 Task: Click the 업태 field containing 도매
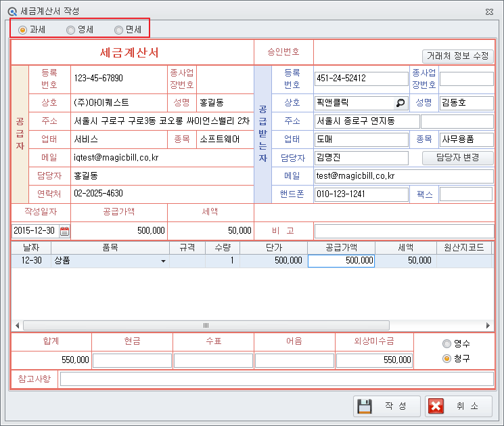[361, 140]
